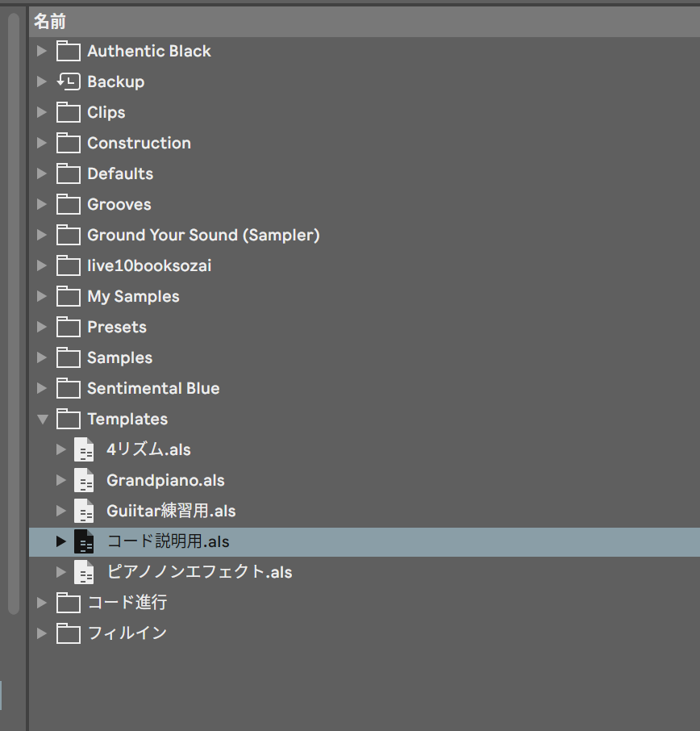Viewport: 700px width, 731px height.
Task: Unfold the コード説明用.als set contents
Action: click(60, 541)
